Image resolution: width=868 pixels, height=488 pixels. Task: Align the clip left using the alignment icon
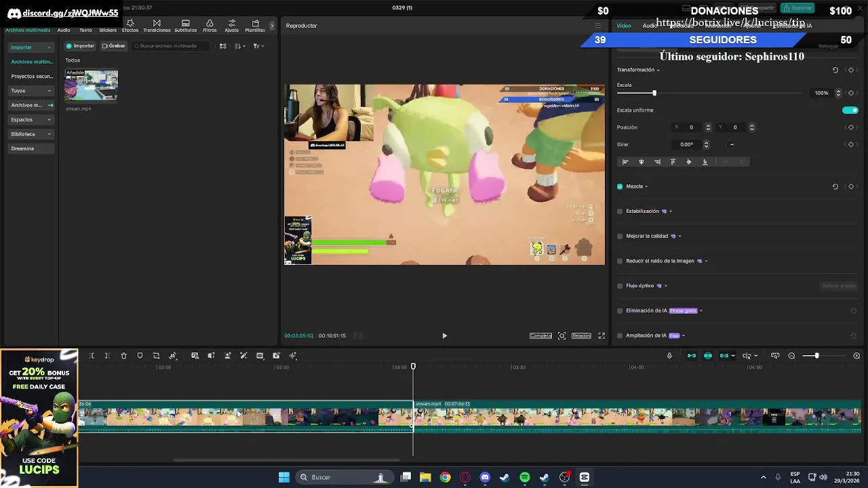[625, 162]
